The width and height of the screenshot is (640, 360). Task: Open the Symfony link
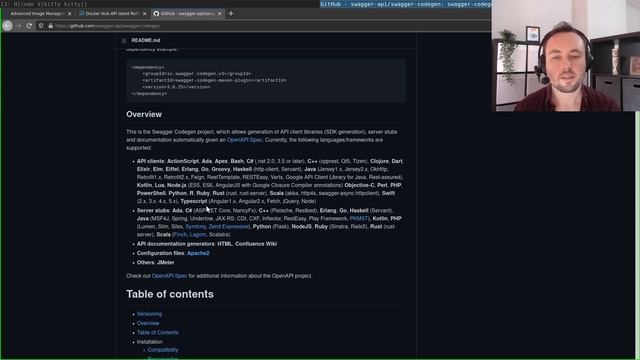point(196,227)
